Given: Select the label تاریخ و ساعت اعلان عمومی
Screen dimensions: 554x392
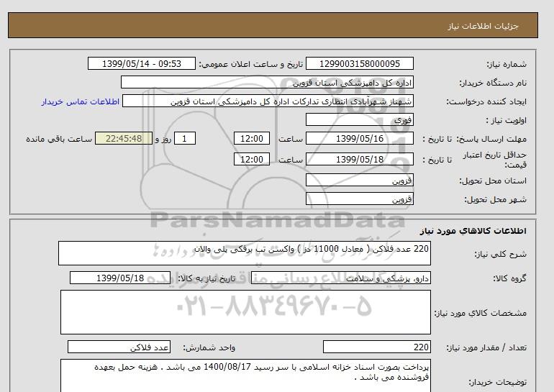Looking at the screenshot, I should pos(251,64).
